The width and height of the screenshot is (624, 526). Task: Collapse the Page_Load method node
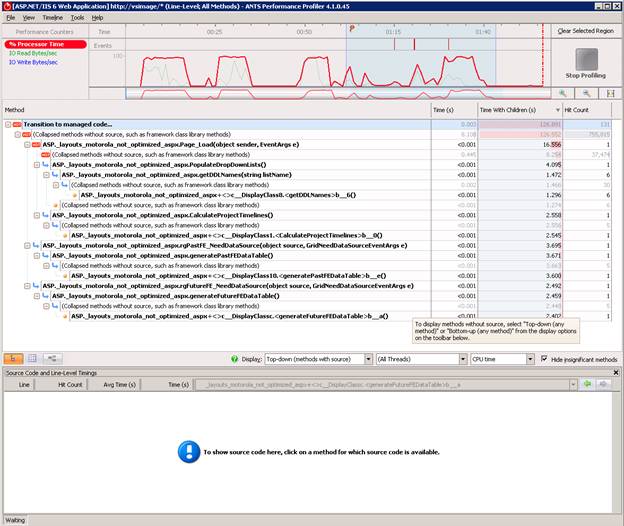[x=27, y=144]
